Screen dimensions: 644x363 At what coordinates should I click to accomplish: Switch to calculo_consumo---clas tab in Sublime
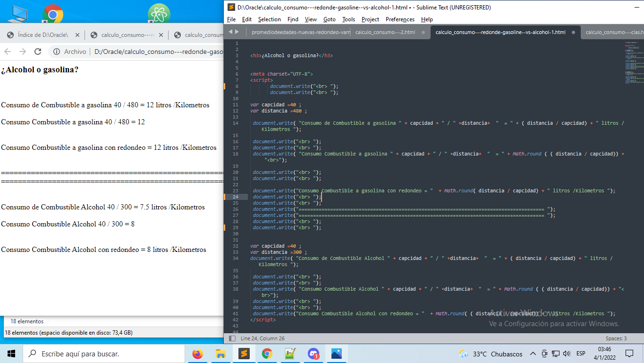pos(614,32)
